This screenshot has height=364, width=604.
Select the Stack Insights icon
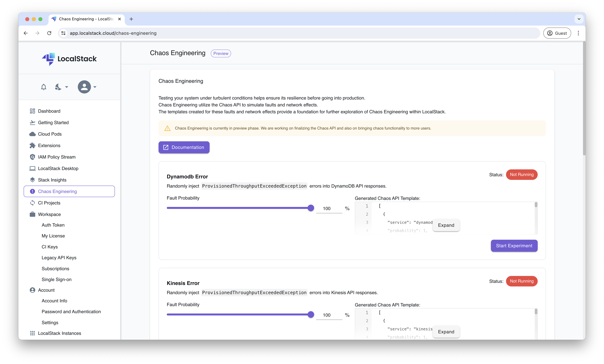[x=33, y=180]
